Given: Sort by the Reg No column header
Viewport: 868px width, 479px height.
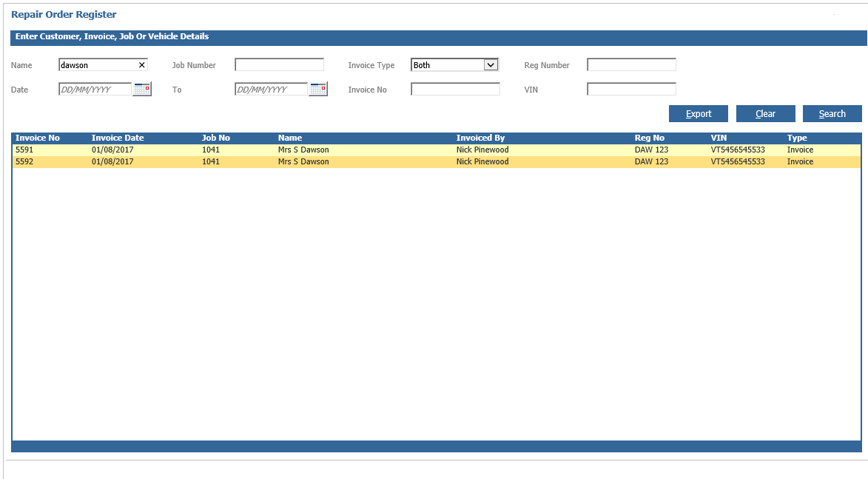Looking at the screenshot, I should click(x=650, y=138).
